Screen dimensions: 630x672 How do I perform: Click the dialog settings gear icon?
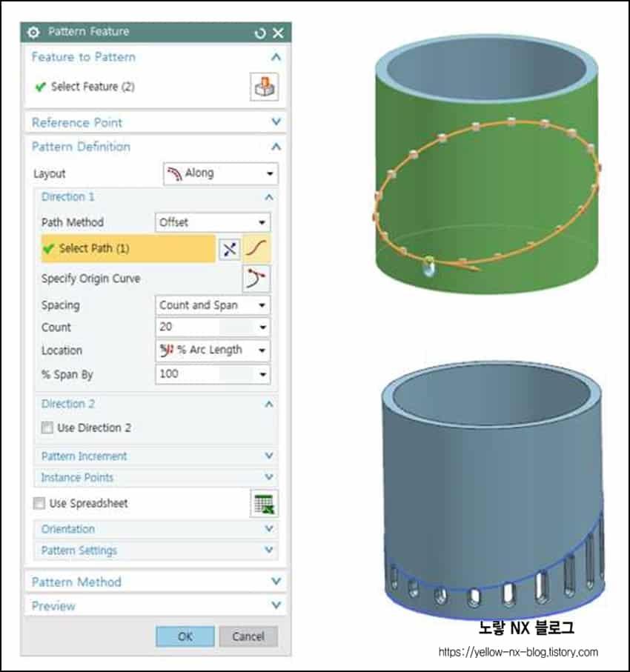click(33, 32)
